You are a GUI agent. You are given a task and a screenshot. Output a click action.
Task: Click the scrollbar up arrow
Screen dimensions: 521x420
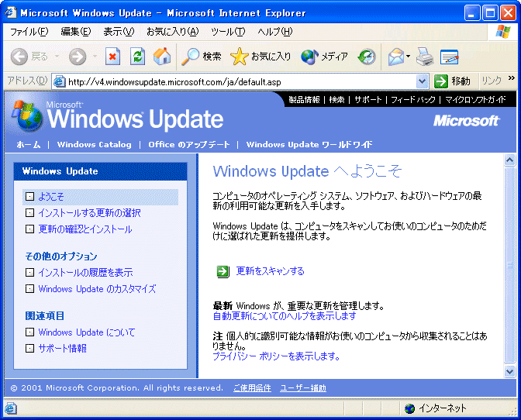point(509,160)
